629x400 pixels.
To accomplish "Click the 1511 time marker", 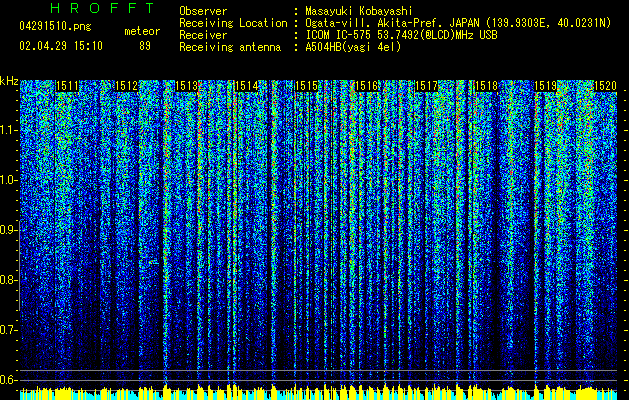I will (67, 86).
